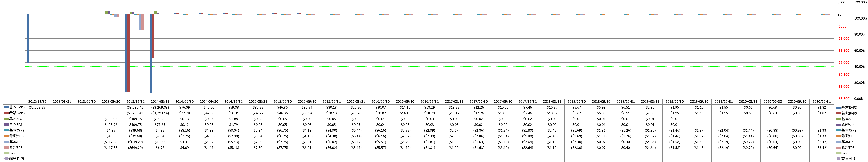This screenshot has width=868, height=162.
Task: Select the 2017/03/31 column header
Action: click(454, 101)
